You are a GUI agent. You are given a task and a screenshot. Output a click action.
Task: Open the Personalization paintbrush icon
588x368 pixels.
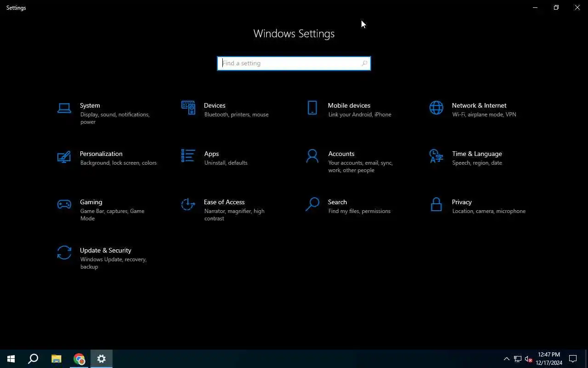(x=64, y=156)
